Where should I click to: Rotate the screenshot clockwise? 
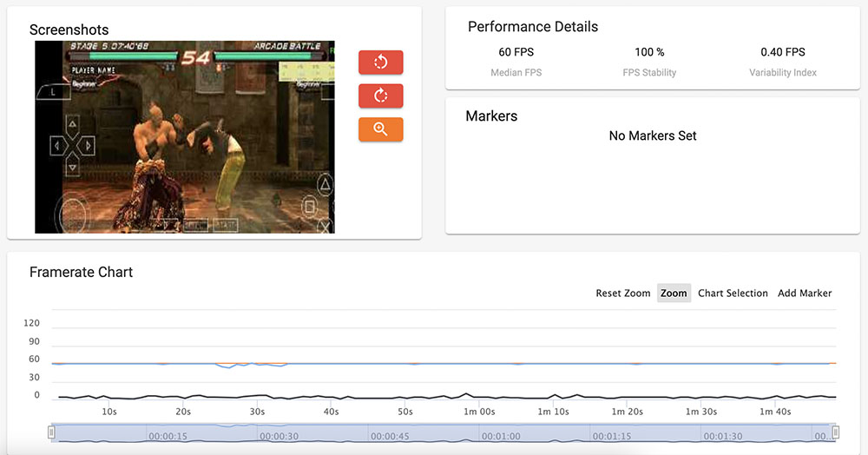coord(380,96)
